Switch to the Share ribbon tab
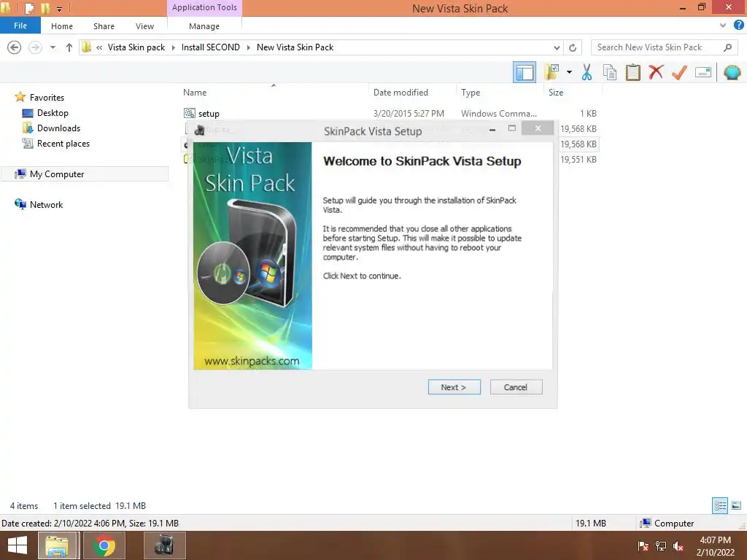The image size is (747, 560). tap(104, 26)
